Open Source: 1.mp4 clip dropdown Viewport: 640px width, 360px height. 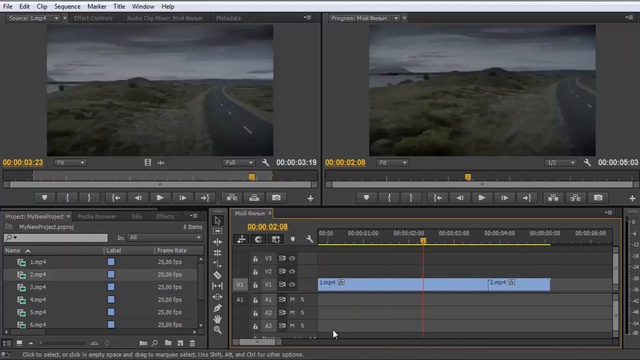click(57, 18)
